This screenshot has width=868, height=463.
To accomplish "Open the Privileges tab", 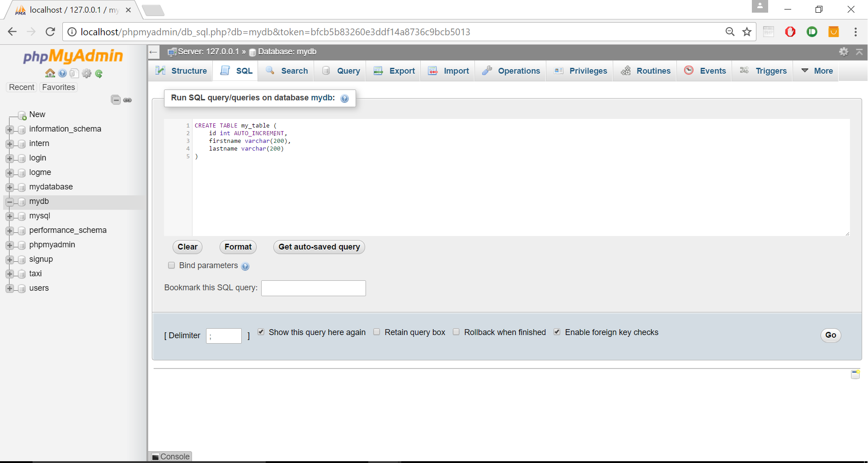I will tap(580, 71).
